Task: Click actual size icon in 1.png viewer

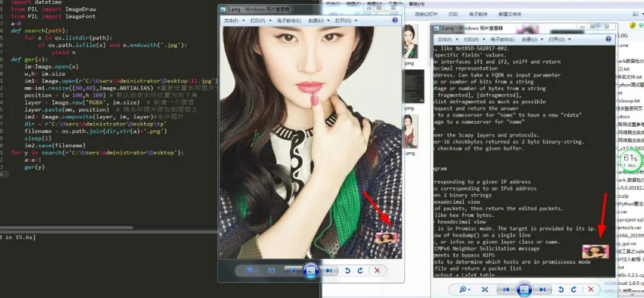Action: (271, 271)
